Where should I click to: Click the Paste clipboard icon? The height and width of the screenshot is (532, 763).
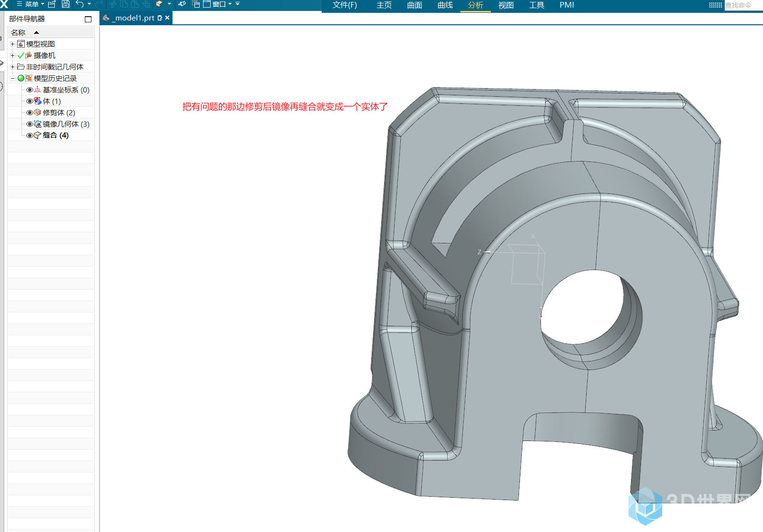(135, 4)
